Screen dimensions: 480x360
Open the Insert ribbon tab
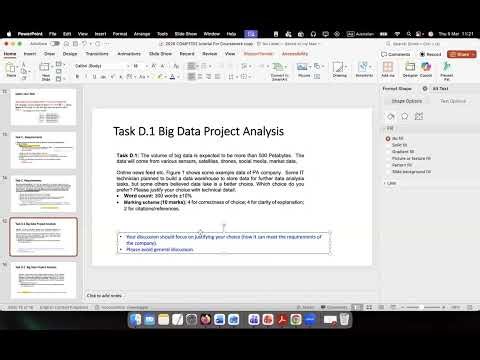pyautogui.click(x=30, y=54)
